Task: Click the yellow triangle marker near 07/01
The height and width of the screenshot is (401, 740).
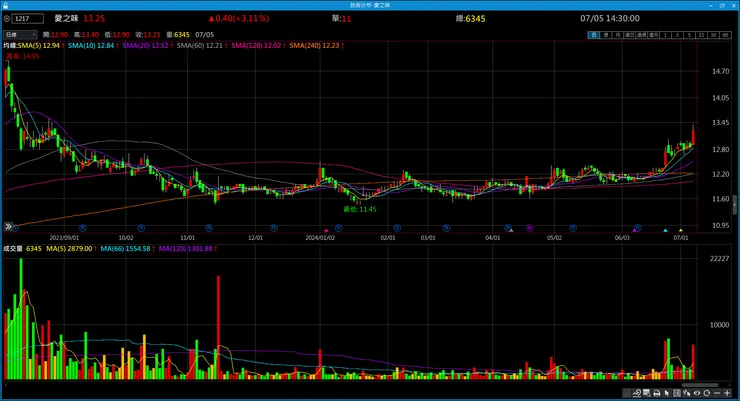Action: click(681, 230)
